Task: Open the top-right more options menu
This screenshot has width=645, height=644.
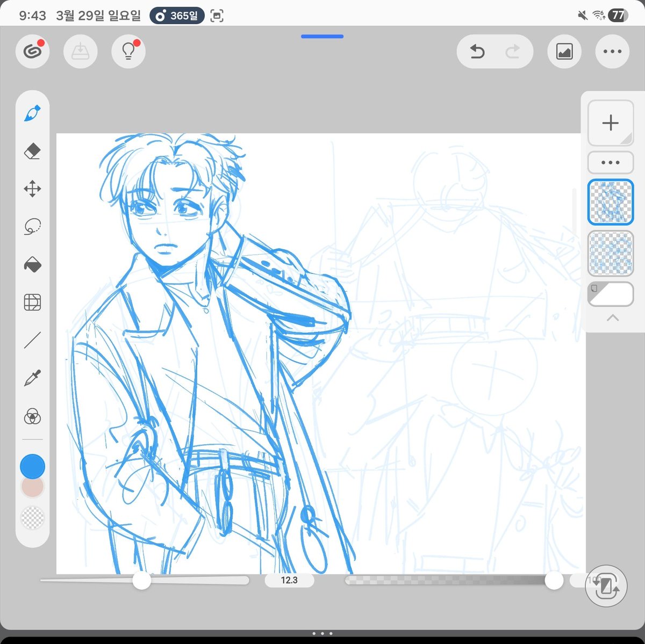Action: (x=612, y=52)
